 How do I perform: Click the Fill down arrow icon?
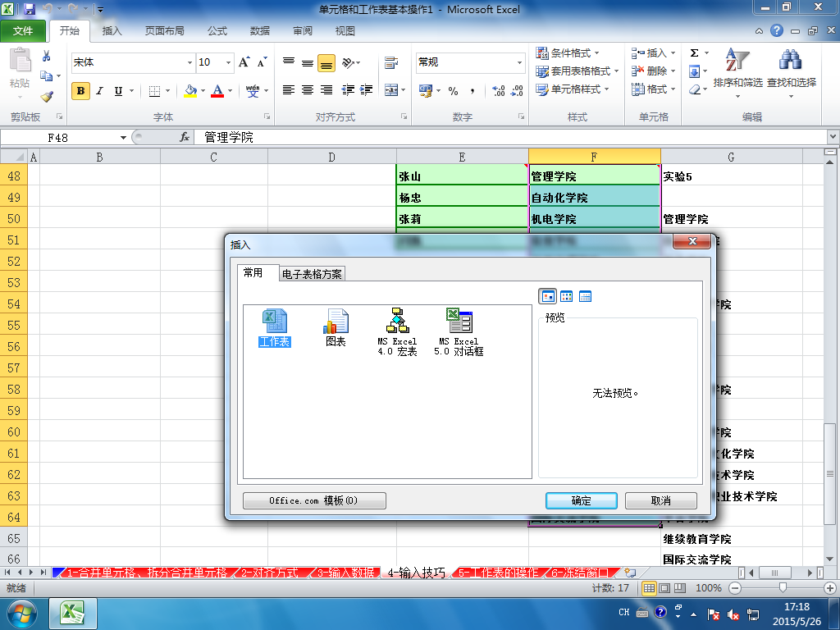click(694, 71)
